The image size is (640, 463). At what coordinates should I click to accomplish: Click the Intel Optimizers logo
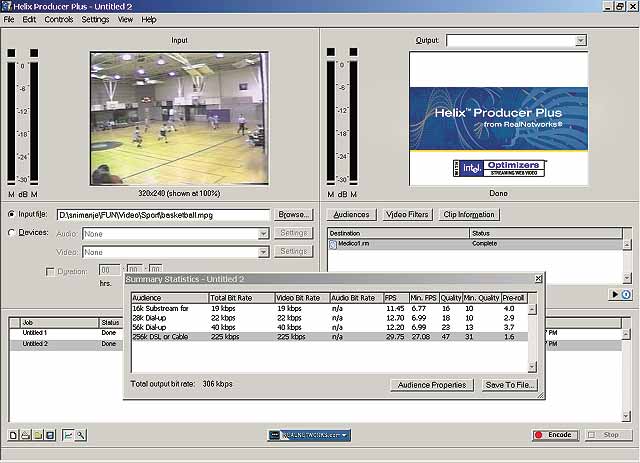tap(499, 168)
